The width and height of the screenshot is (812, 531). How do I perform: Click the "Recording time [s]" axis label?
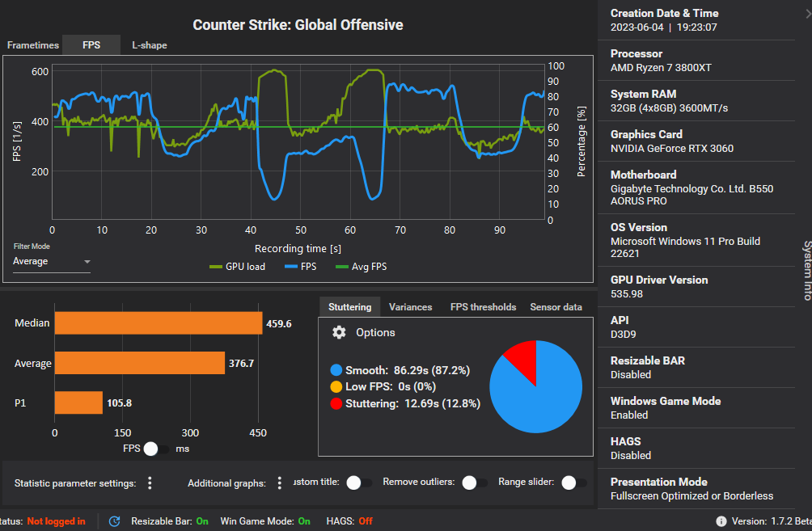click(298, 248)
